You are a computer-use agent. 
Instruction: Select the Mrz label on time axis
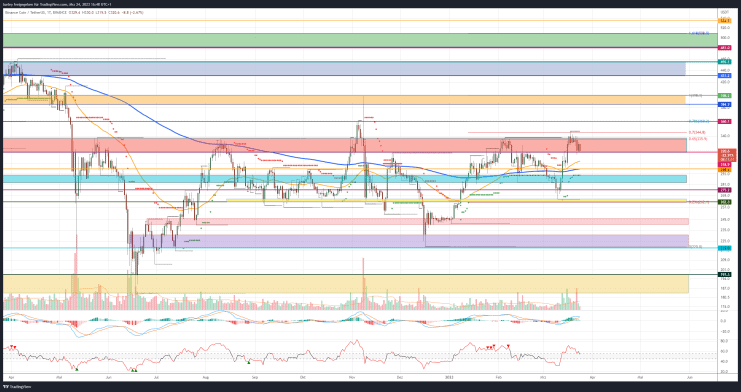(x=543, y=378)
